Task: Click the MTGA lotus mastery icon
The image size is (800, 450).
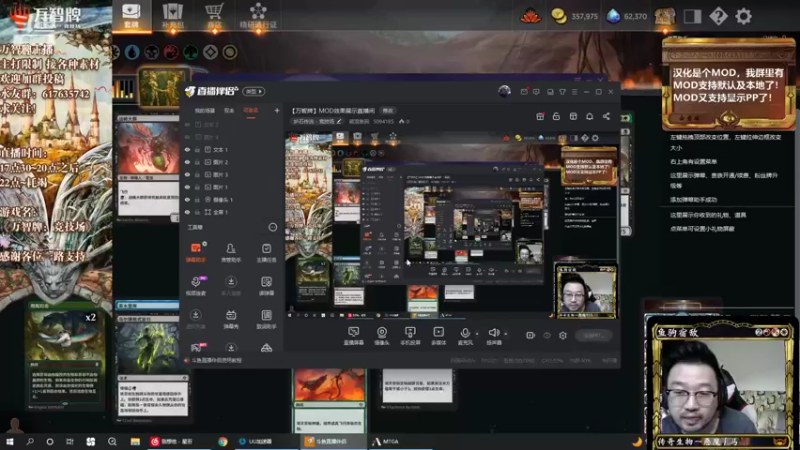Action: coord(531,16)
